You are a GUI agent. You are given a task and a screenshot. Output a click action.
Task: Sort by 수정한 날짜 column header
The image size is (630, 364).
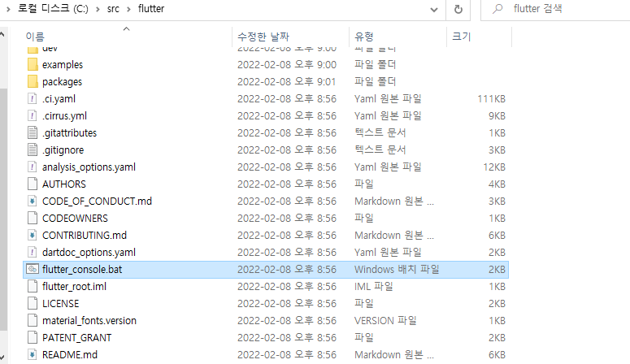click(x=263, y=37)
